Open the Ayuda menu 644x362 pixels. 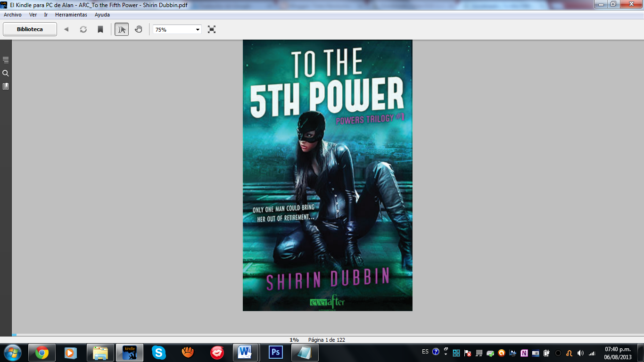102,15
